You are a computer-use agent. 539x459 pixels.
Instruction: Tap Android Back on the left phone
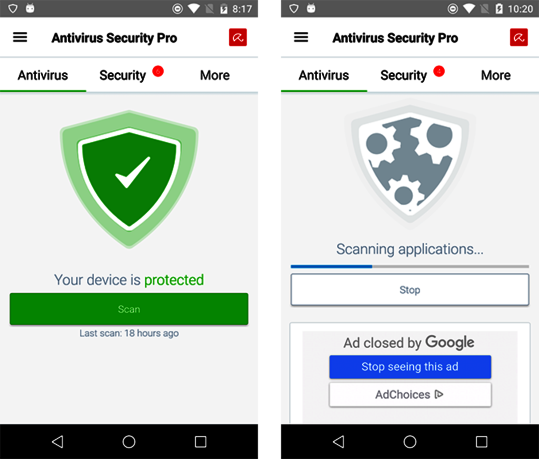[x=57, y=441]
